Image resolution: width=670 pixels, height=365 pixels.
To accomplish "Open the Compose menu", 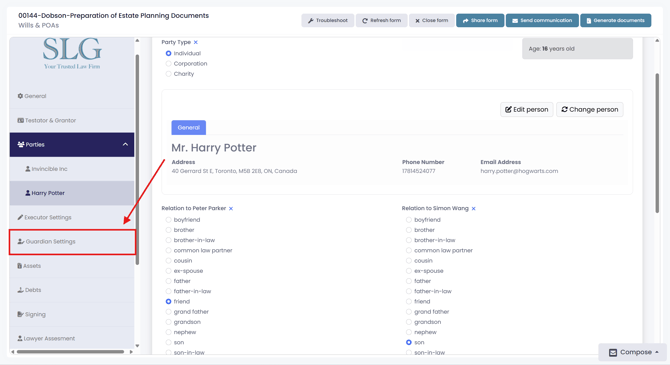I will coord(633,352).
